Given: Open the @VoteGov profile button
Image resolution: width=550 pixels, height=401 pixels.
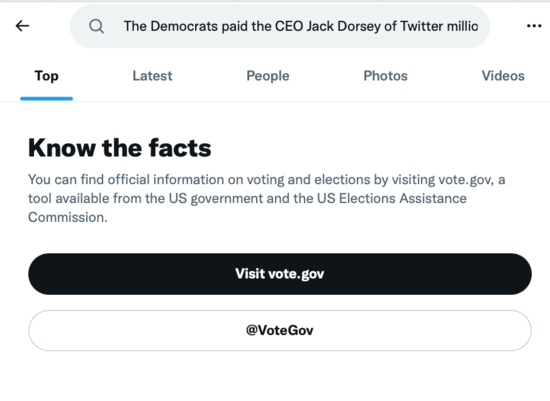Looking at the screenshot, I should point(280,330).
